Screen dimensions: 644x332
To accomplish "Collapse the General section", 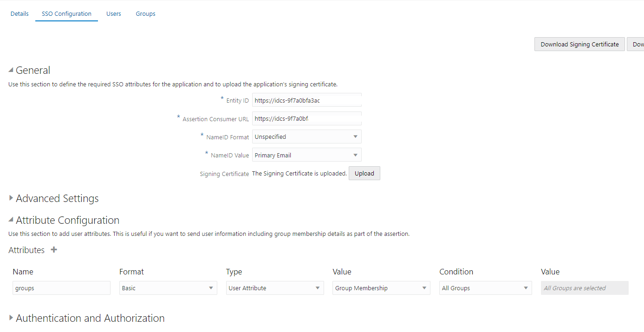I will pyautogui.click(x=10, y=70).
